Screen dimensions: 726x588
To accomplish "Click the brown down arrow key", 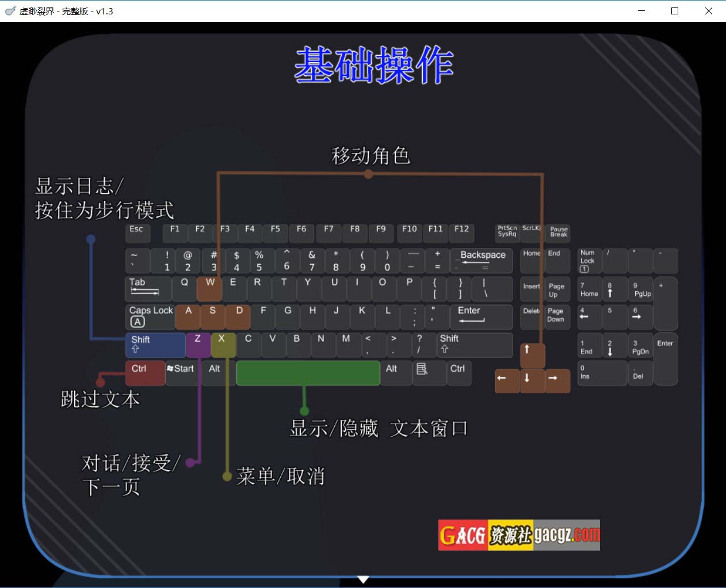I will (532, 380).
